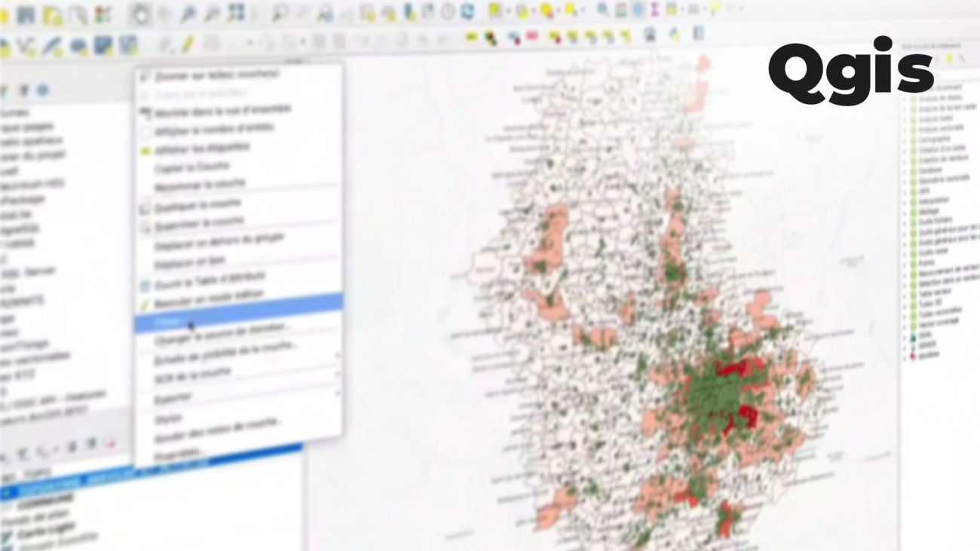Click the Zoom Full extent arrows icon
Screen dimensions: 980x551
coord(234,13)
